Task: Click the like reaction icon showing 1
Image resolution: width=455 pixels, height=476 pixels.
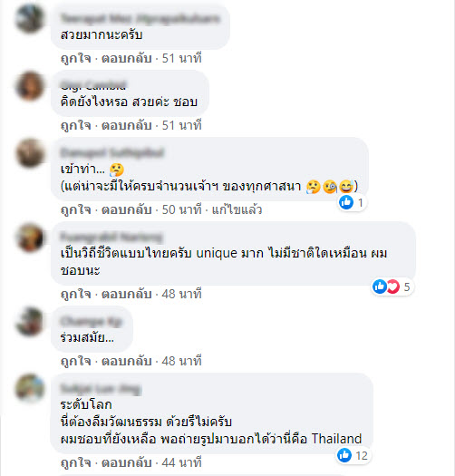Action: click(346, 202)
